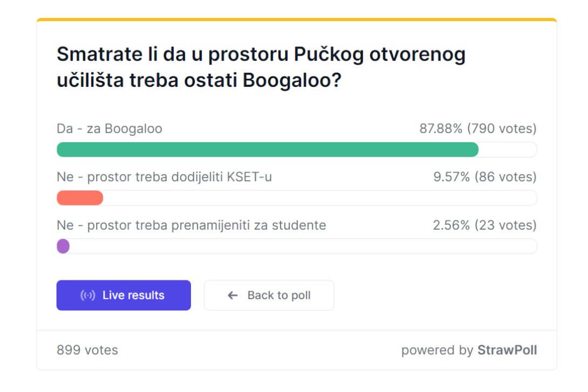Click the 87.88% (790 votes) text
588x392 pixels.
click(478, 128)
